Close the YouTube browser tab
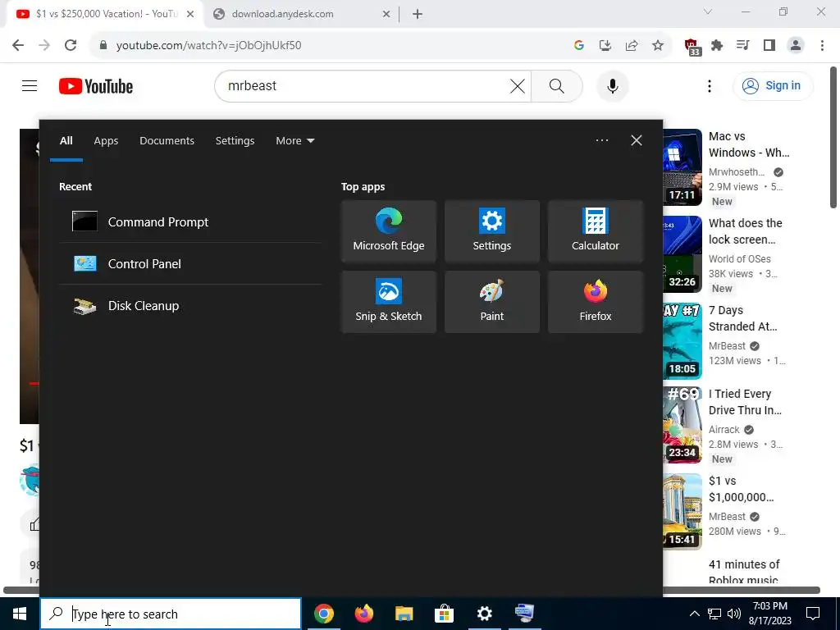The image size is (840, 630). 190,14
